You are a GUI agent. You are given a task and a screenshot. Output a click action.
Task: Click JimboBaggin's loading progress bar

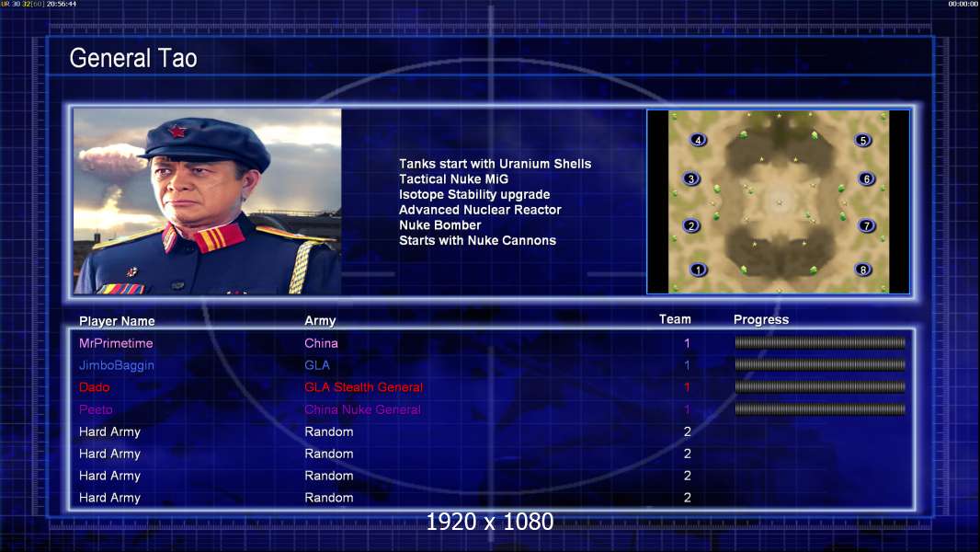coord(820,364)
